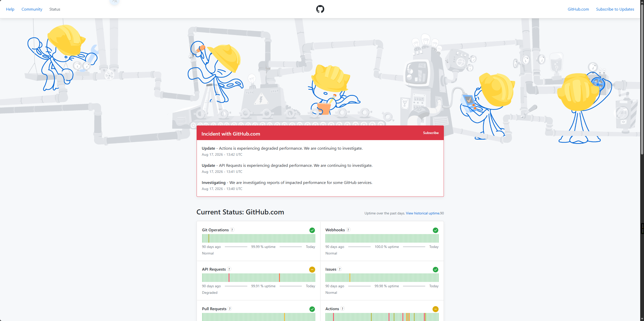Open View historical uptime link
The image size is (644, 321).
pos(423,213)
